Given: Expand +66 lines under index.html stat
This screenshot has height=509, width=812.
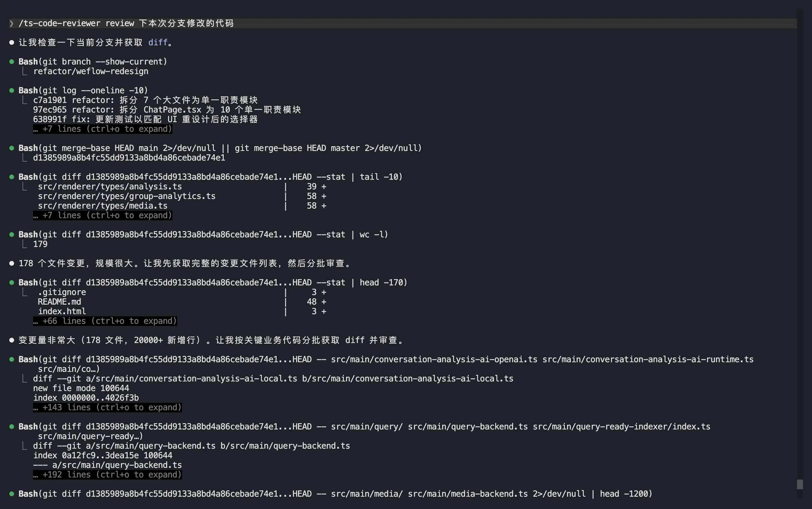Looking at the screenshot, I should pyautogui.click(x=105, y=321).
